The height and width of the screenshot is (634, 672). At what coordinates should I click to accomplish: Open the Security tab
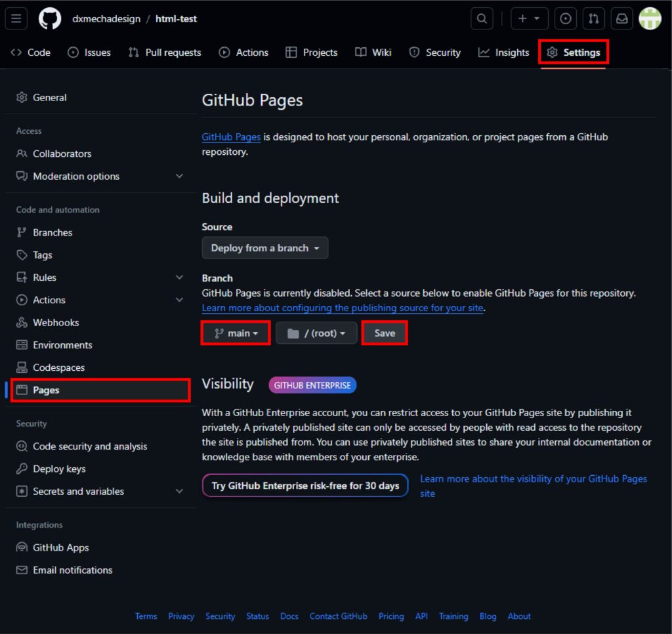[434, 53]
